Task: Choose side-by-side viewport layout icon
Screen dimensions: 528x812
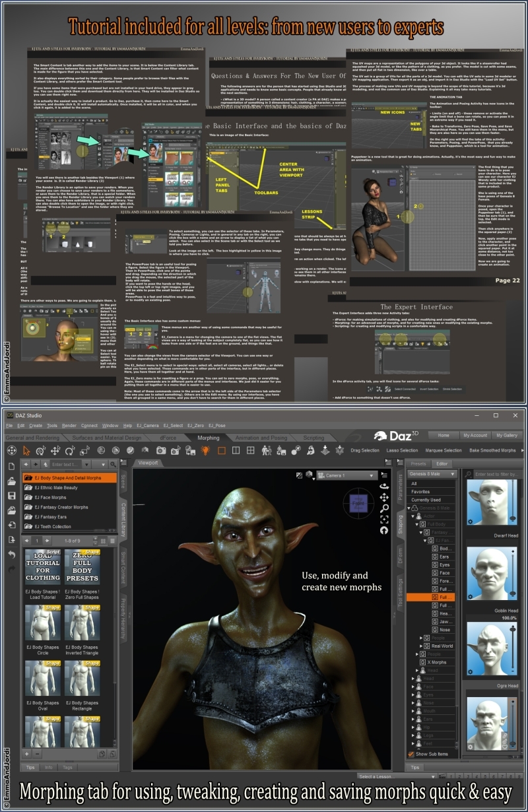Action: coord(236,450)
